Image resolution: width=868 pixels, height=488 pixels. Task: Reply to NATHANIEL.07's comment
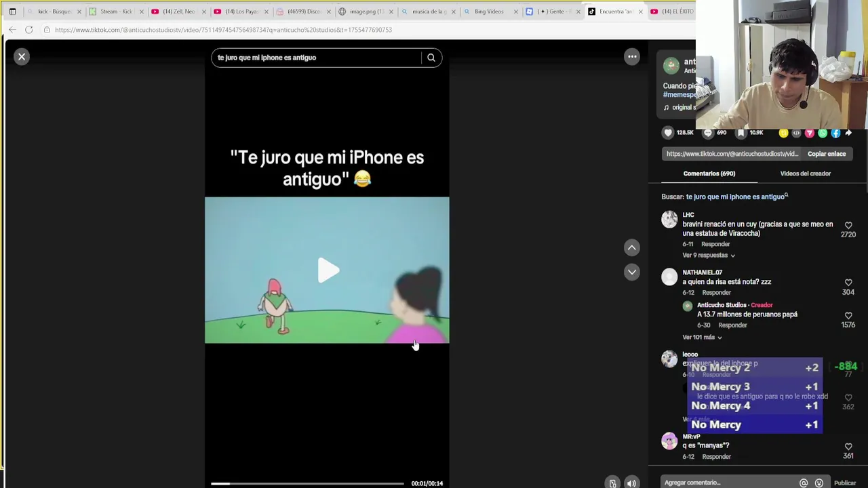pyautogui.click(x=717, y=293)
